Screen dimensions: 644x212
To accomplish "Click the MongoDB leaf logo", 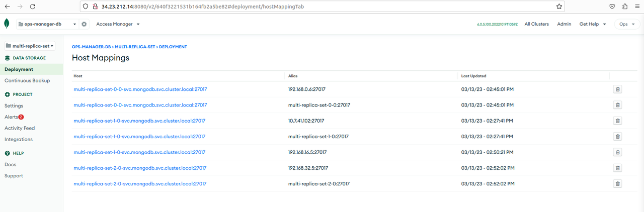I will pyautogui.click(x=7, y=24).
